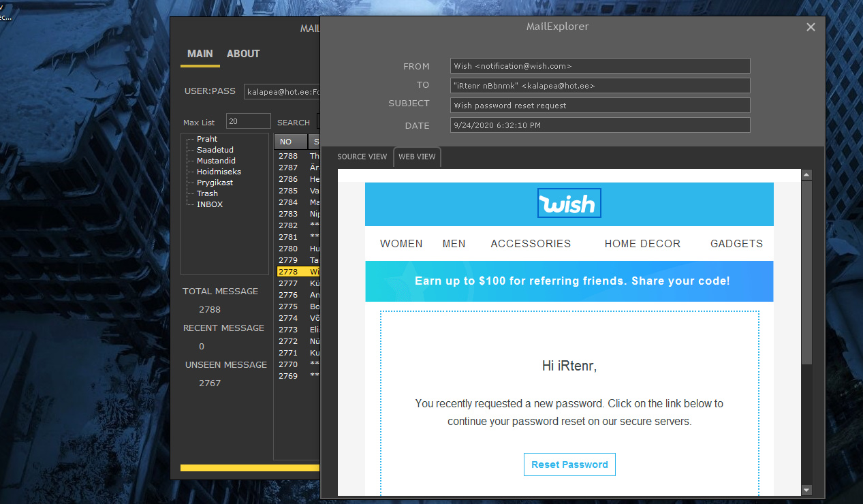Select message number 2775
The height and width of the screenshot is (504, 863).
point(298,306)
